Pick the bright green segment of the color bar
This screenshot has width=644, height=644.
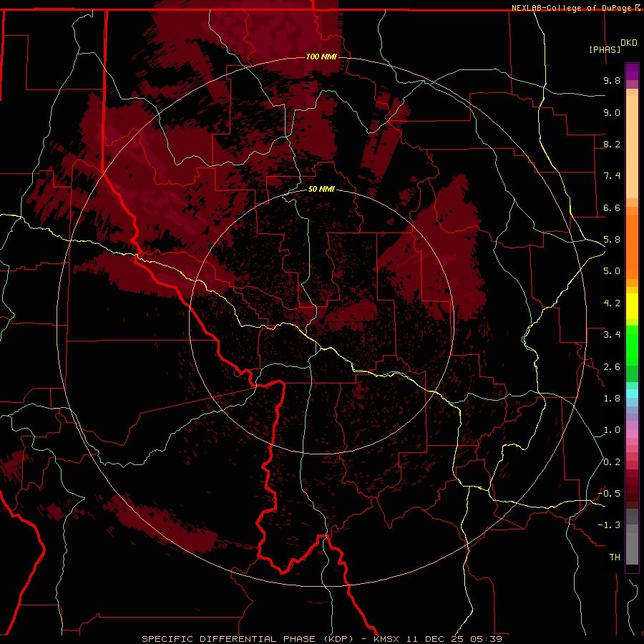[x=632, y=345]
